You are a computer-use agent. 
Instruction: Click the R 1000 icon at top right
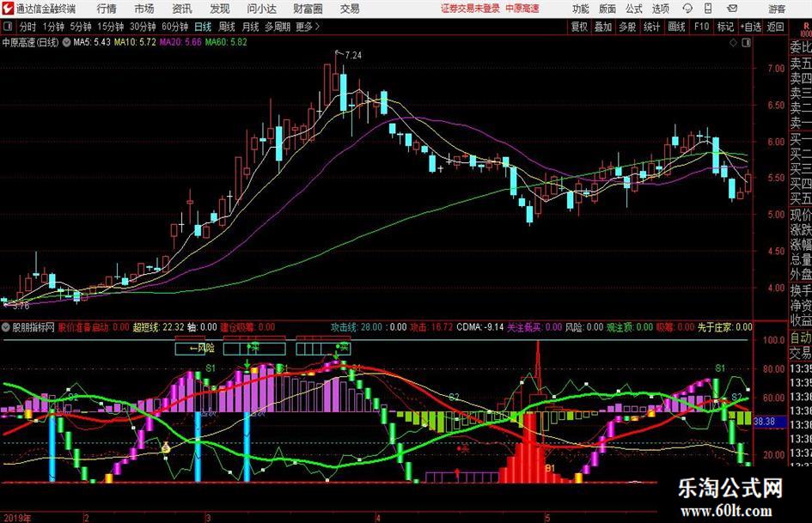[806, 29]
